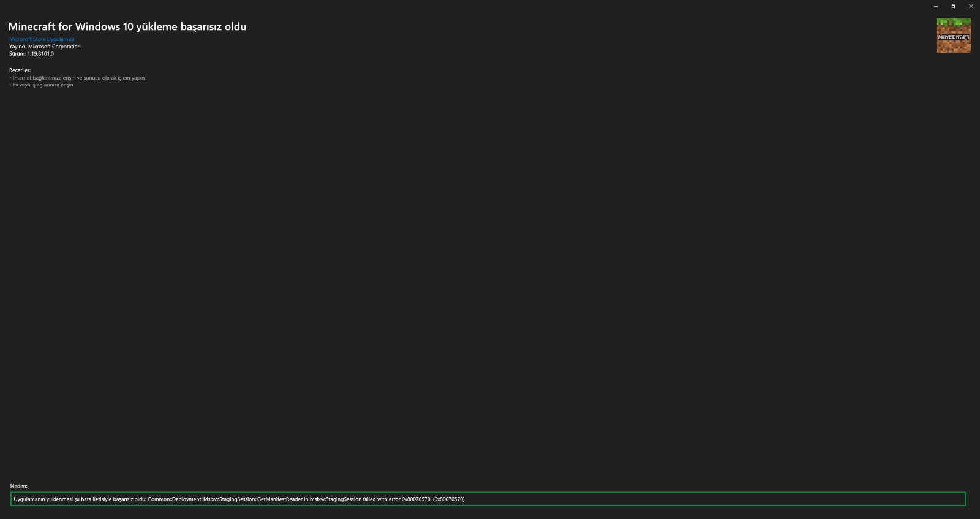This screenshot has height=519, width=980.
Task: Click the 'Neden:' label
Action: pyautogui.click(x=19, y=486)
